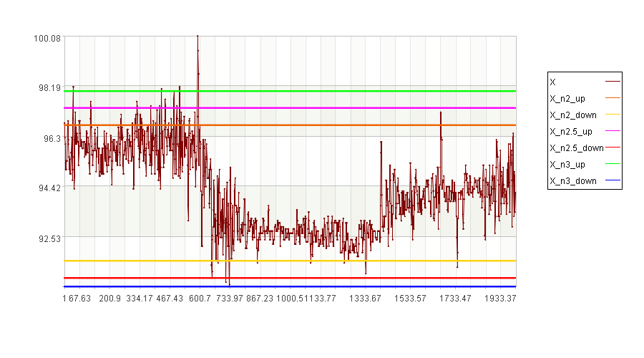Click the X_n2.5_up legend label

click(x=571, y=132)
